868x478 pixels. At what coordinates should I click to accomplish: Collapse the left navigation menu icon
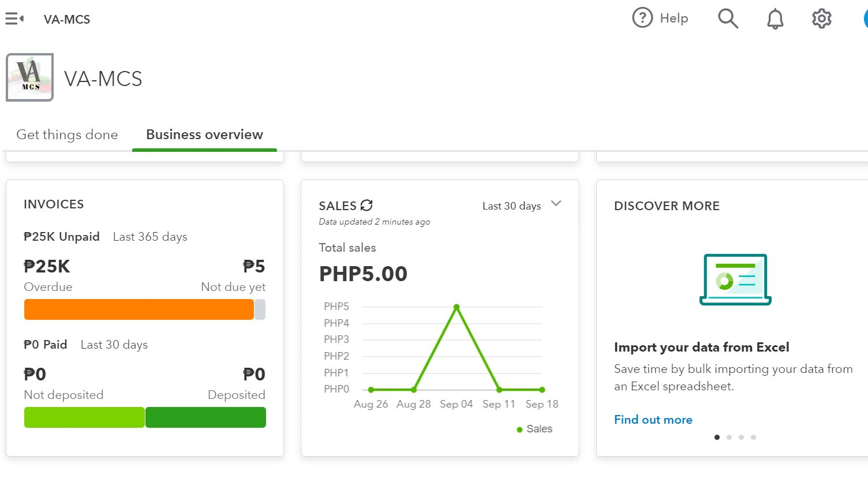pyautogui.click(x=14, y=19)
